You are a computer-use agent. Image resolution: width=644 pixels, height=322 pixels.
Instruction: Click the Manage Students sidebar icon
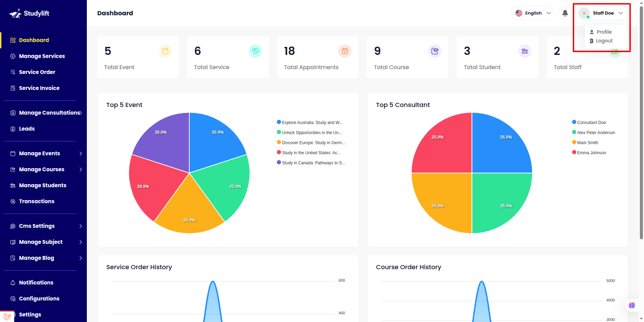[x=13, y=185]
